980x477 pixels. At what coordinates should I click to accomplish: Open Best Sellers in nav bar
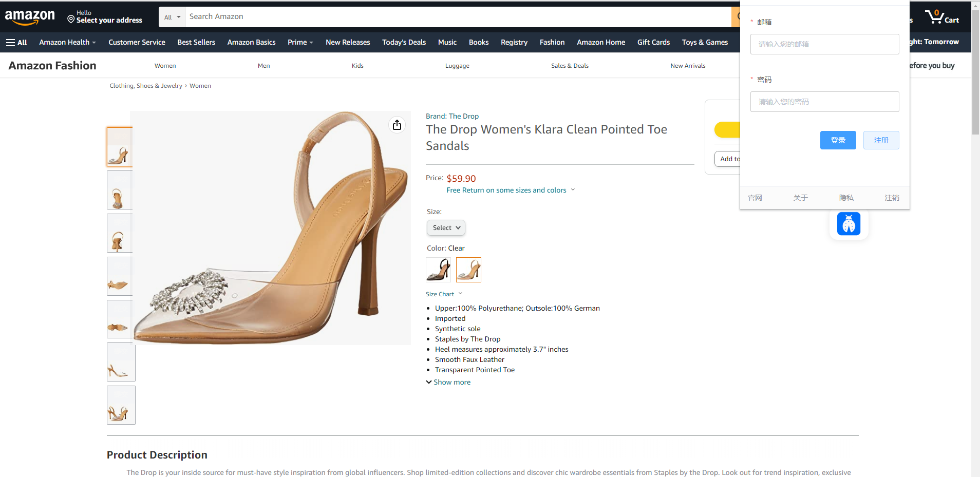point(196,43)
